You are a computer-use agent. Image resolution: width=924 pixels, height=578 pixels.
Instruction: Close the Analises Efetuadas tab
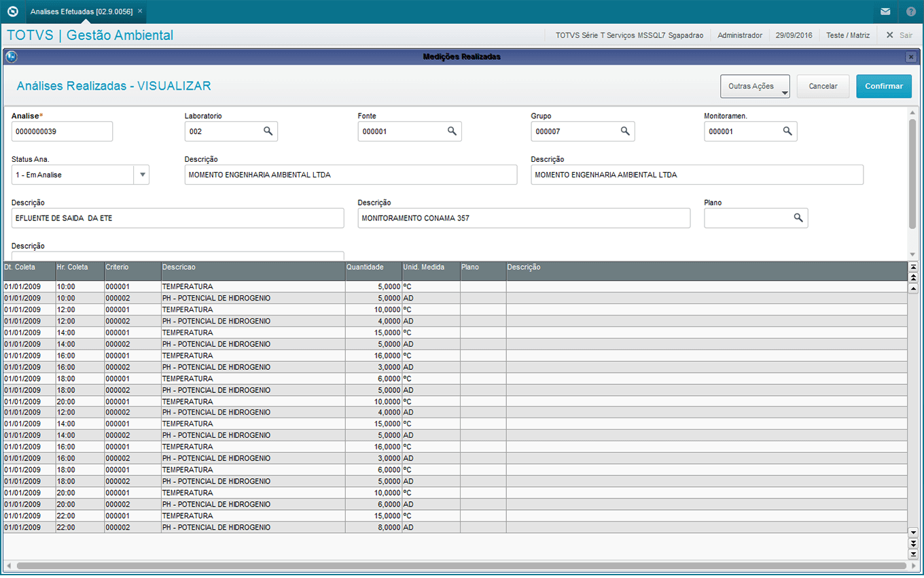tap(140, 12)
